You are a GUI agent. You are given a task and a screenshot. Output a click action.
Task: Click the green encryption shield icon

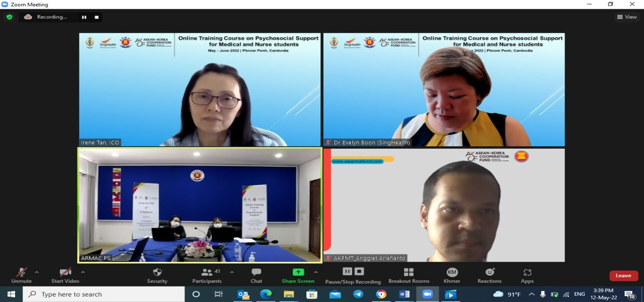[x=9, y=17]
